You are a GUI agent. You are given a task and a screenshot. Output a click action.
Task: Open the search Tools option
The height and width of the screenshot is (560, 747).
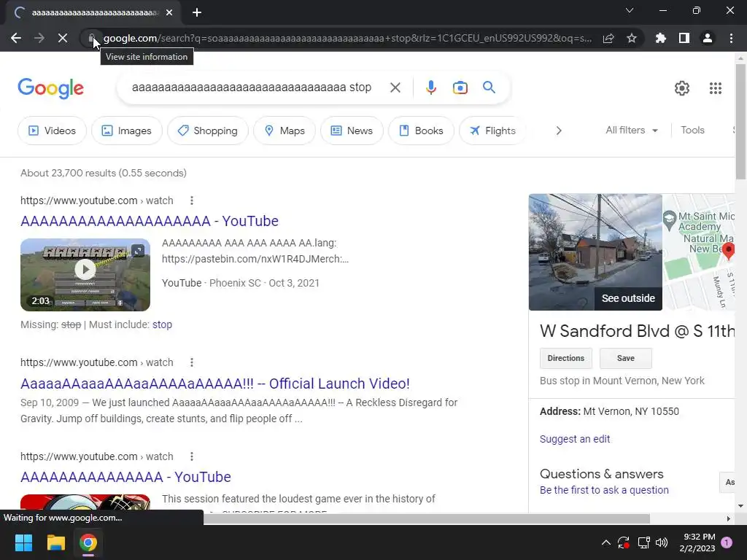coord(692,130)
